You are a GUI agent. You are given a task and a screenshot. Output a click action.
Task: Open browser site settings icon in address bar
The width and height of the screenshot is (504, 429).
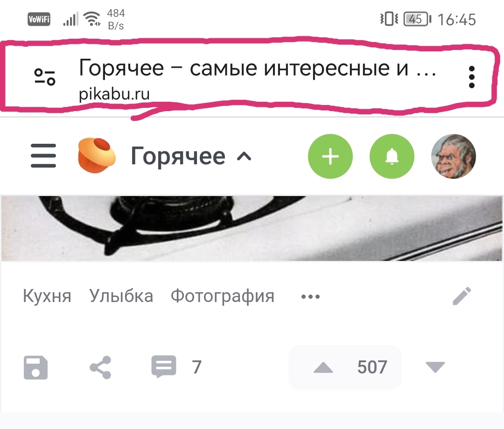pyautogui.click(x=45, y=77)
